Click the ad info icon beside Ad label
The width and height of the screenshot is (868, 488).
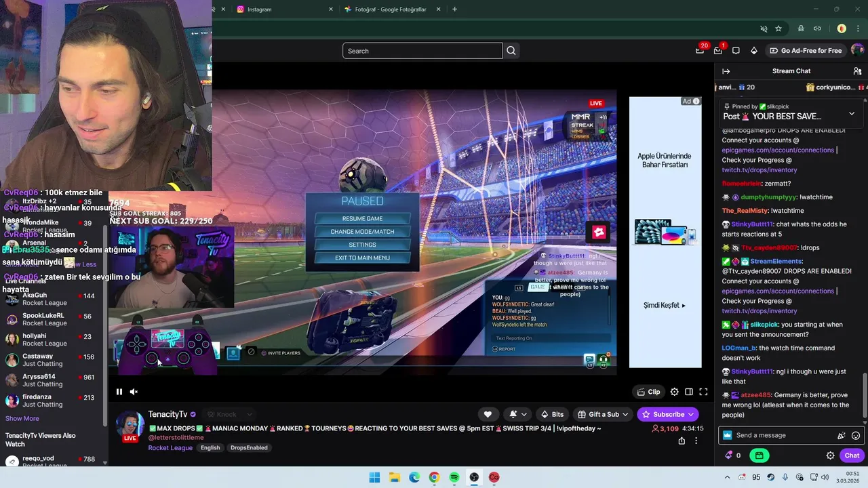[x=696, y=102]
